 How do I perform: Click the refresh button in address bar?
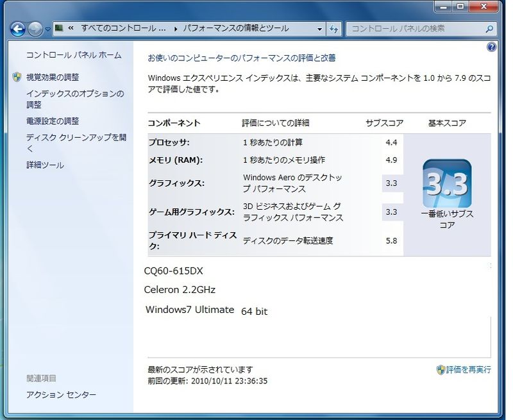pos(333,29)
